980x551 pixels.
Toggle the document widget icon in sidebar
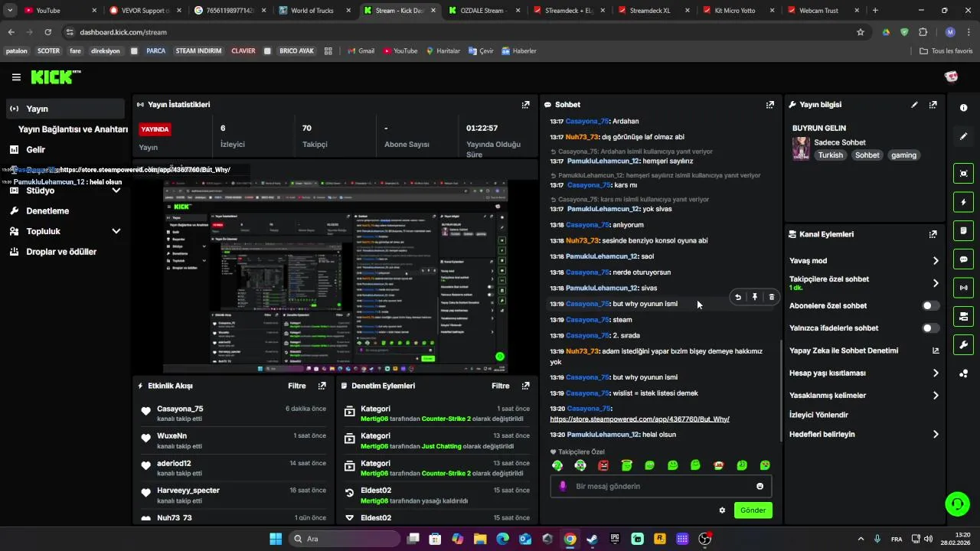963,230
